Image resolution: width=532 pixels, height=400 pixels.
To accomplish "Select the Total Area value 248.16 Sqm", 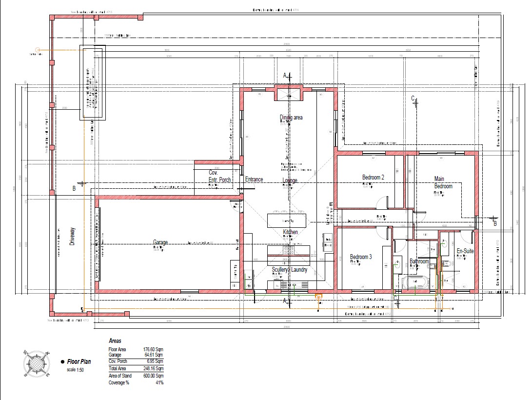I will point(154,369).
